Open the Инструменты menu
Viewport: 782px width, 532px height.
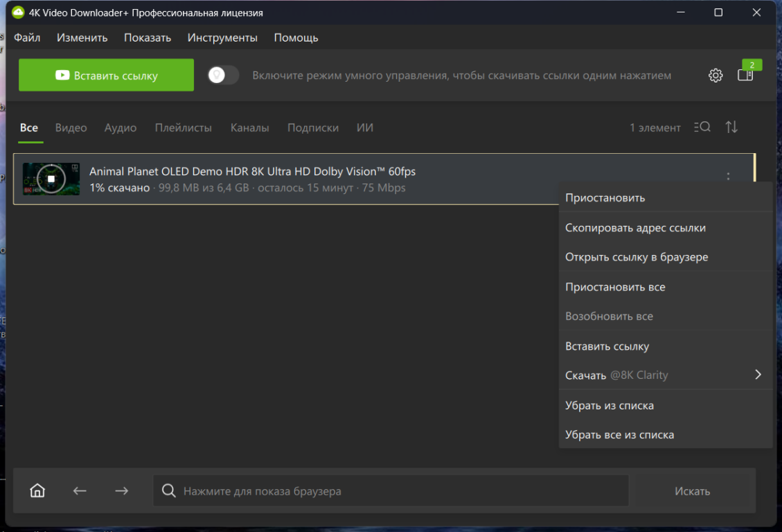click(222, 37)
